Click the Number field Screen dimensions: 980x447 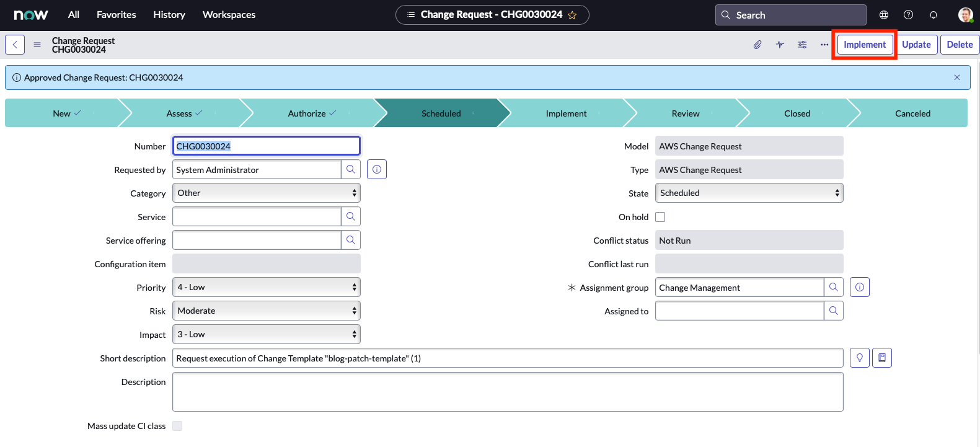pyautogui.click(x=267, y=146)
